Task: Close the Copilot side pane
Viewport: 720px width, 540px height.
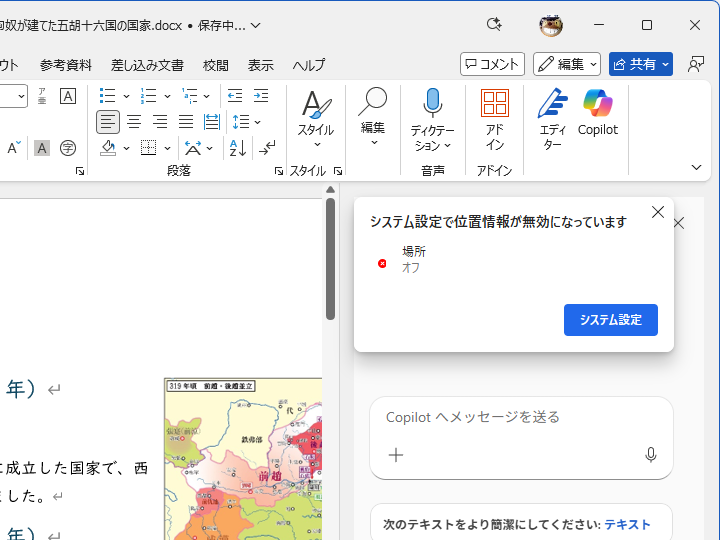Action: click(x=679, y=224)
